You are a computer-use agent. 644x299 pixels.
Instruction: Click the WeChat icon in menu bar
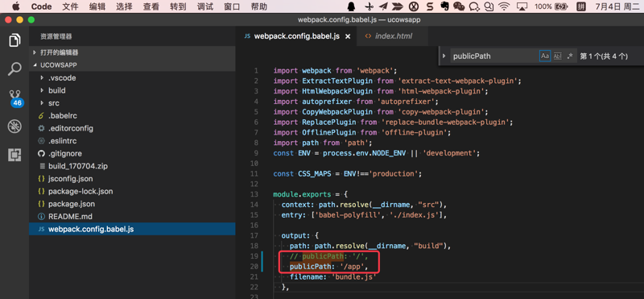459,6
